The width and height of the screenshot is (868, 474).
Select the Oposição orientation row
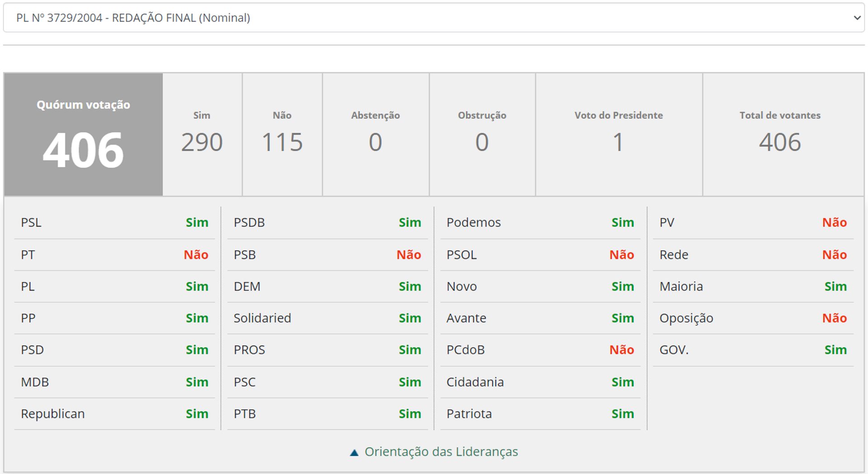coord(753,318)
